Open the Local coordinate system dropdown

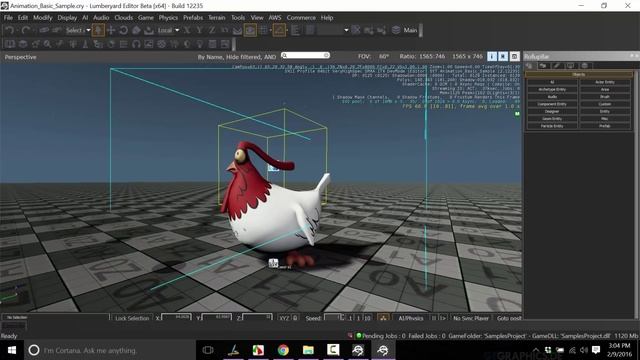pos(168,30)
